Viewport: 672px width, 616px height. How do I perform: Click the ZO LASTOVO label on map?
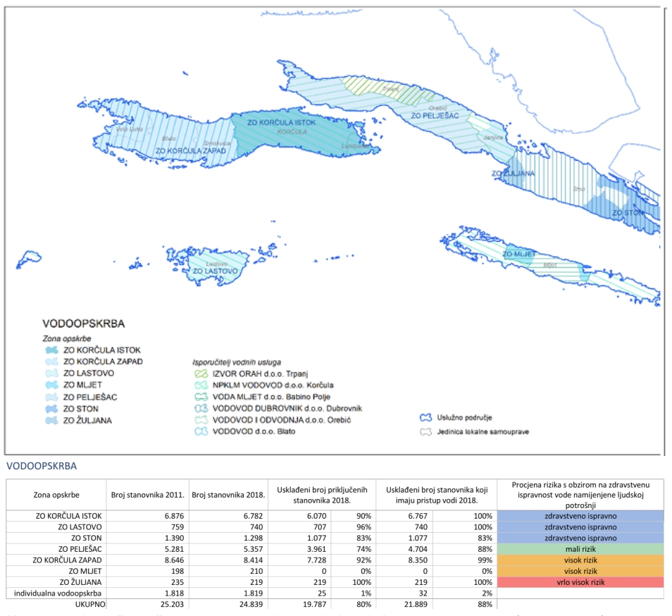click(215, 271)
